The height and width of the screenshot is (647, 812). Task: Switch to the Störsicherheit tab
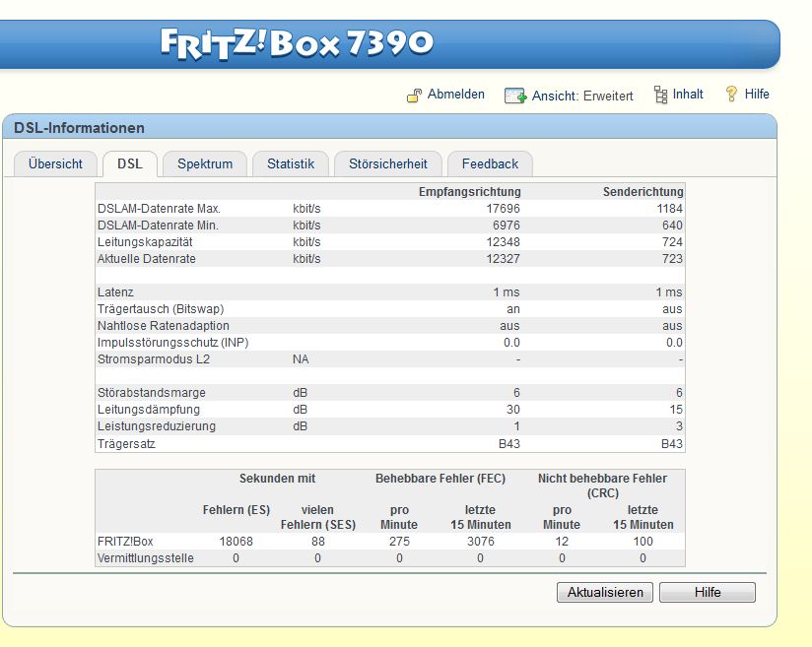point(388,164)
